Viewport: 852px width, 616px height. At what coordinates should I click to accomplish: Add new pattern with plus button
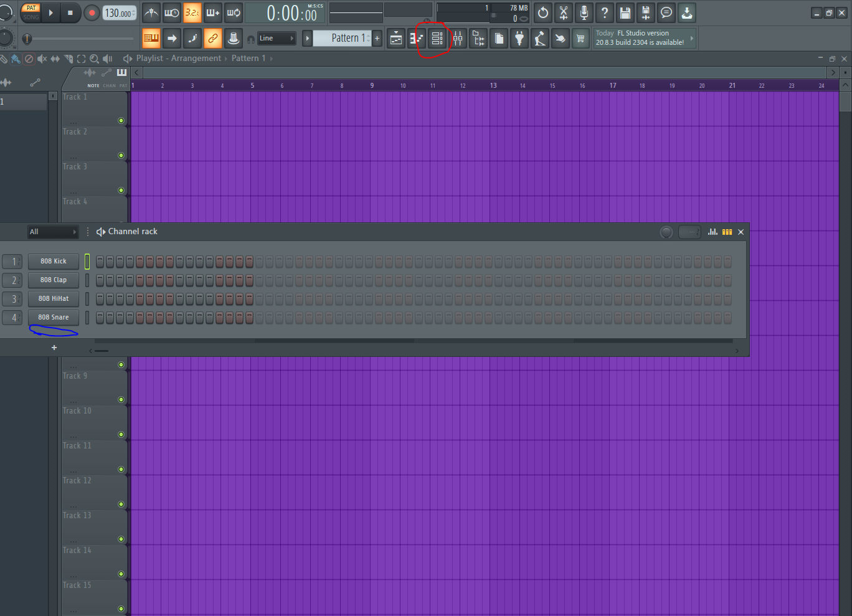pyautogui.click(x=377, y=38)
